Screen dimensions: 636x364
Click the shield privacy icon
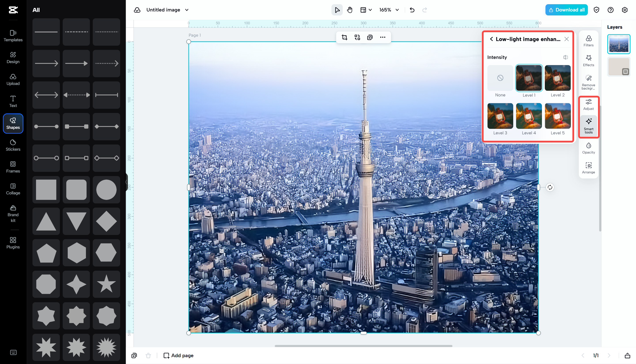tap(596, 10)
